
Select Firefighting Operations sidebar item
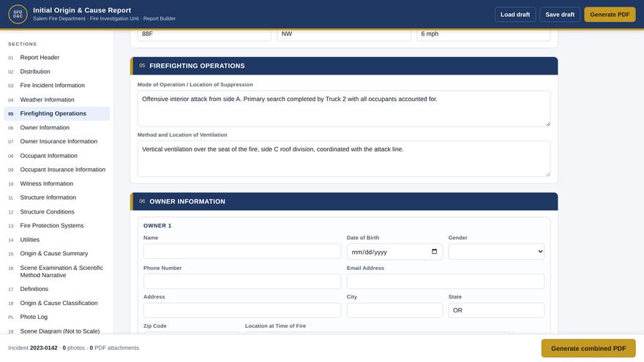coord(56,113)
